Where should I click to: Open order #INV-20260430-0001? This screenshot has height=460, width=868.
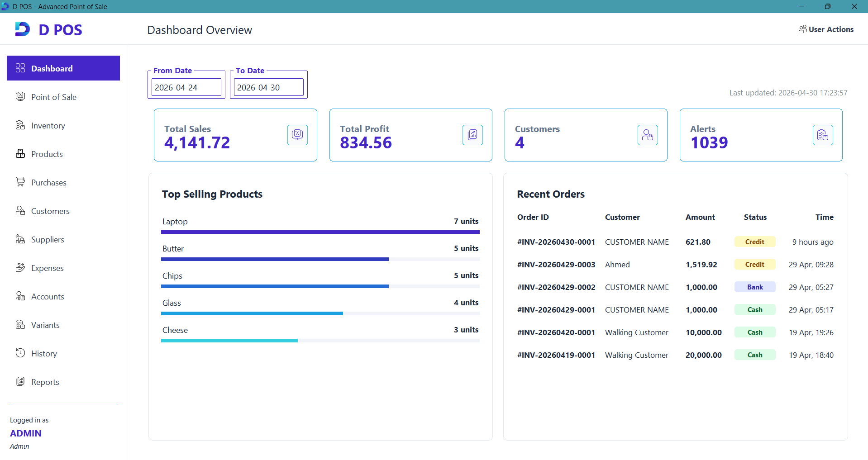click(x=556, y=242)
